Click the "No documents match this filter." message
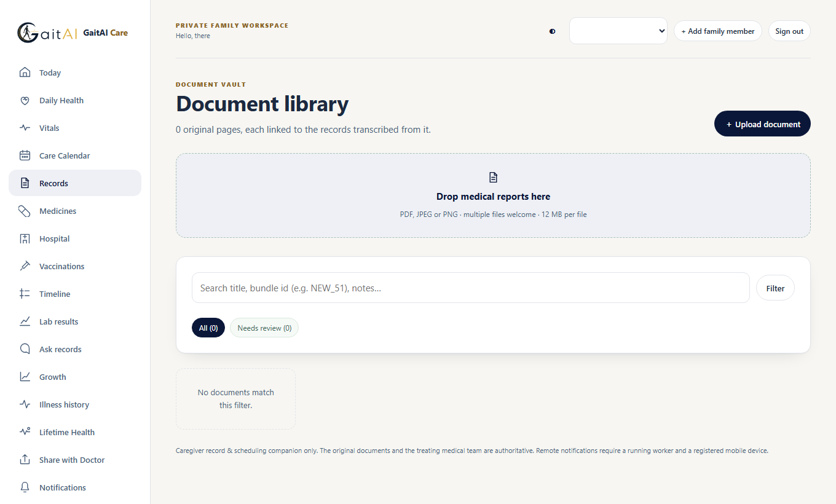The height and width of the screenshot is (504, 836). coord(236,399)
